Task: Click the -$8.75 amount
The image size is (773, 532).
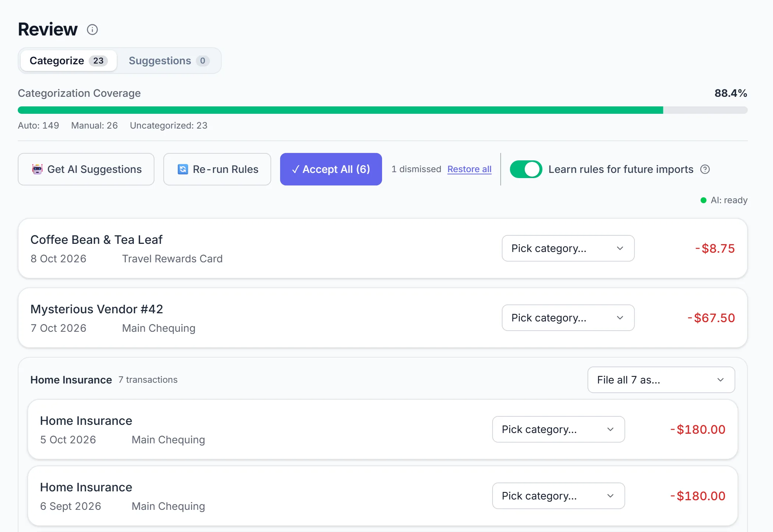Action: coord(715,248)
